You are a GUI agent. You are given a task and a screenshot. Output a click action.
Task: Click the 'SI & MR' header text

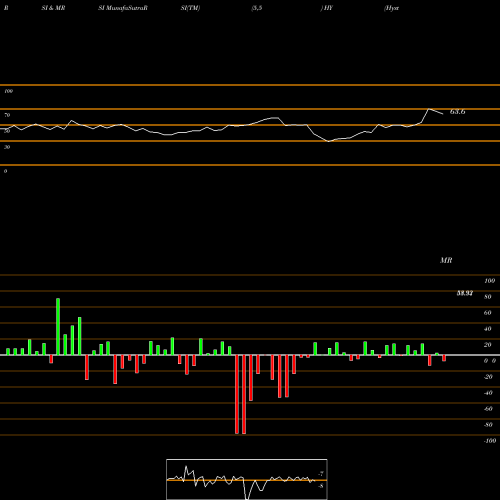(x=53, y=8)
